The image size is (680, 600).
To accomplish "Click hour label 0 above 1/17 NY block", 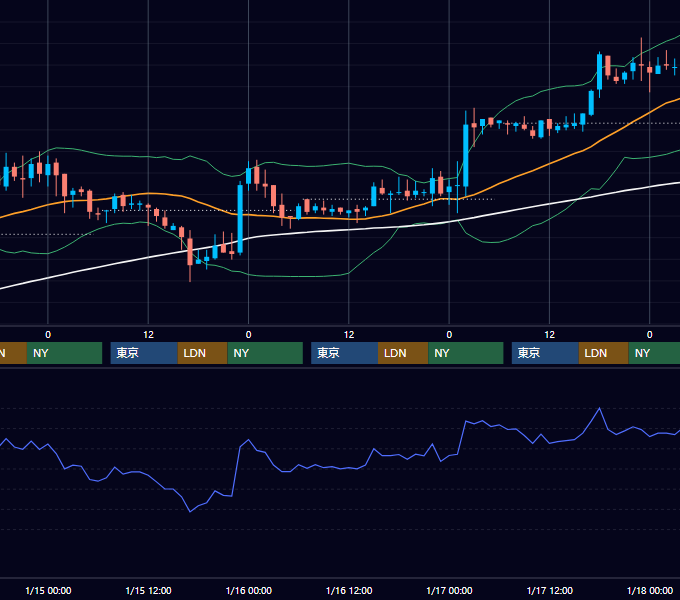I will pyautogui.click(x=449, y=335).
